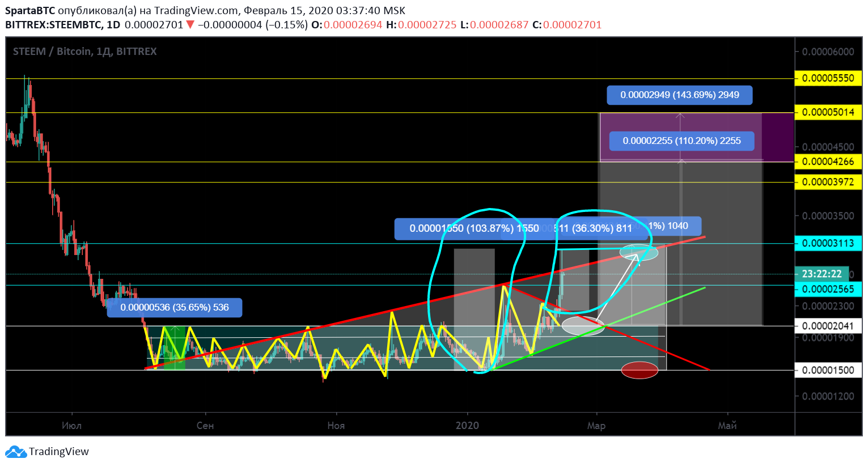Select the 0.00002949 (143.69%) measurement label
The width and height of the screenshot is (868, 467).
click(680, 95)
